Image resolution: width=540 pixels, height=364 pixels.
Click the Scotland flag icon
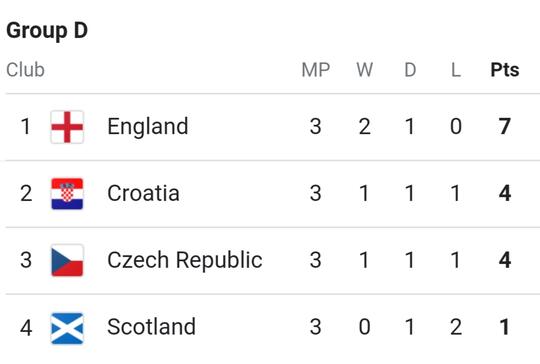[67, 328]
